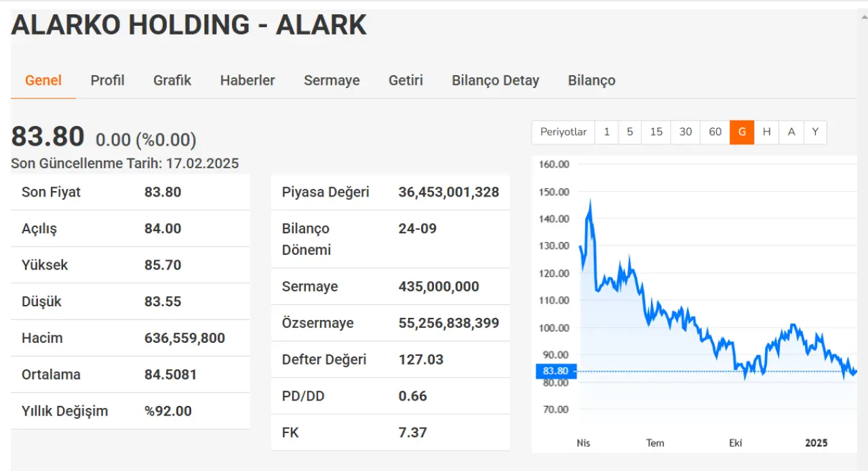Select the Genel tab
This screenshot has height=471, width=868.
pyautogui.click(x=43, y=80)
